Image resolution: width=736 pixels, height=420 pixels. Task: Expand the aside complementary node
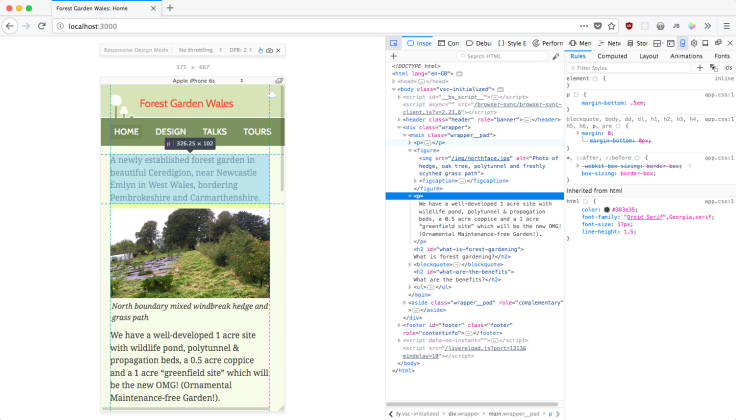[x=405, y=303]
